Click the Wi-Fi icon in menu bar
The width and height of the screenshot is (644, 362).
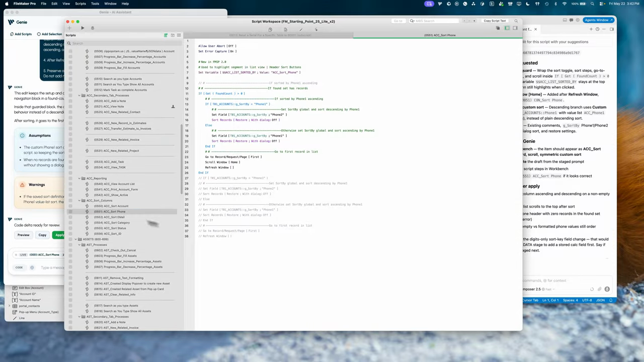pyautogui.click(x=565, y=4)
